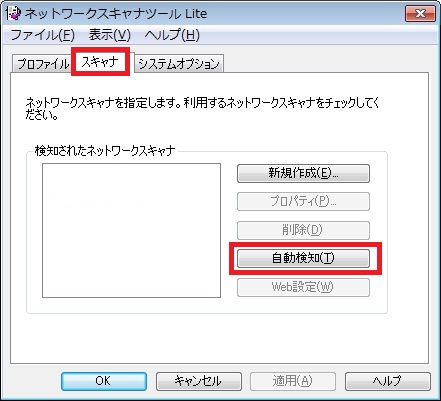The width and height of the screenshot is (441, 401).
Task: Close the ネットワークスキャナツール Lite window
Action: [x=420, y=14]
